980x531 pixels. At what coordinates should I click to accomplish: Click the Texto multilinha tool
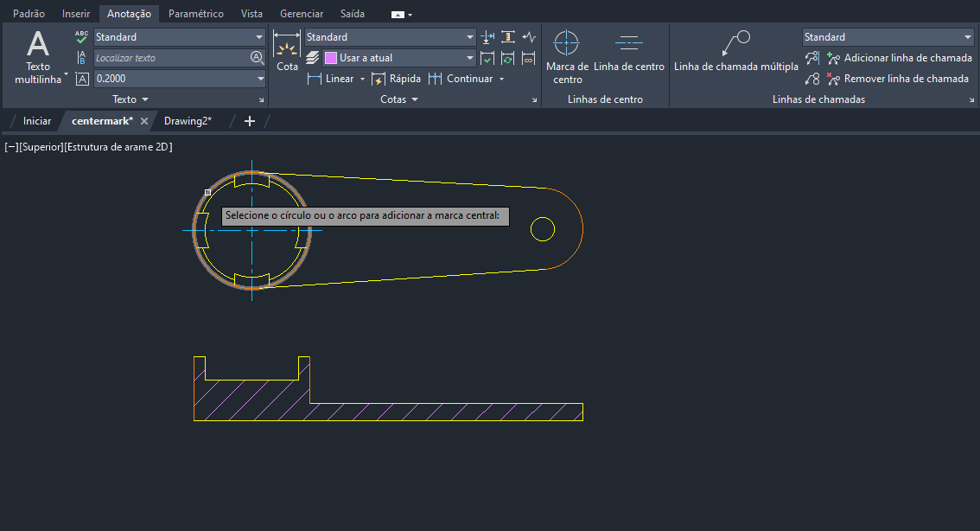tap(38, 56)
